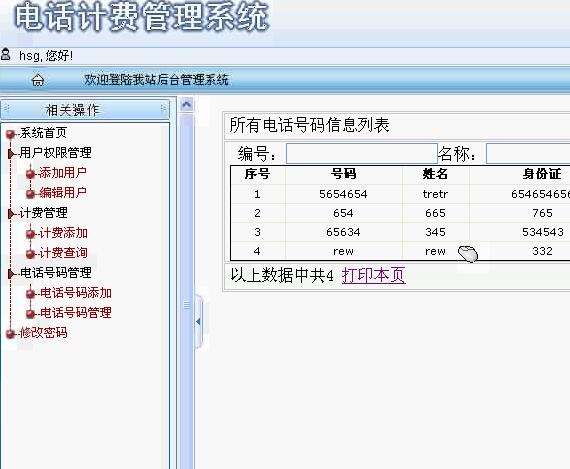Select name cell tretr
570x469 pixels.
click(x=435, y=194)
